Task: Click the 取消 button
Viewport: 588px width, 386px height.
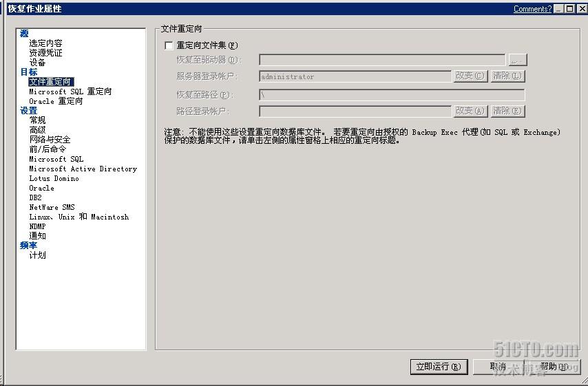Action: (498, 367)
